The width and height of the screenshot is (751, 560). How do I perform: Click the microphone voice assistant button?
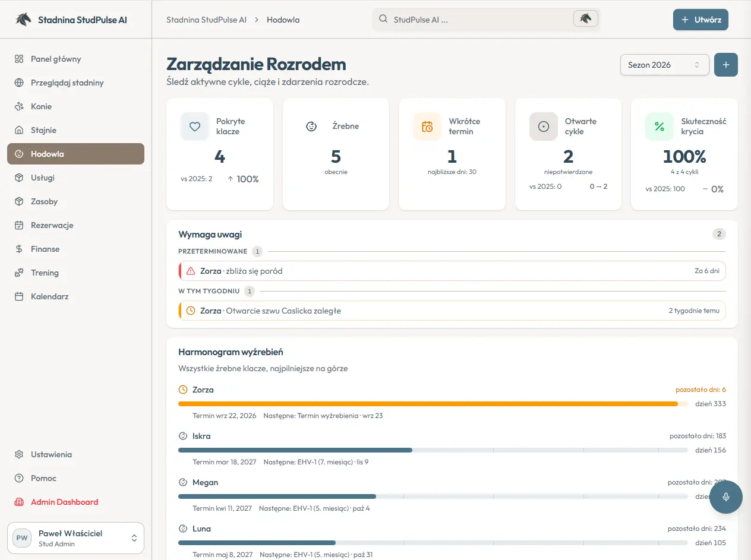pyautogui.click(x=726, y=497)
